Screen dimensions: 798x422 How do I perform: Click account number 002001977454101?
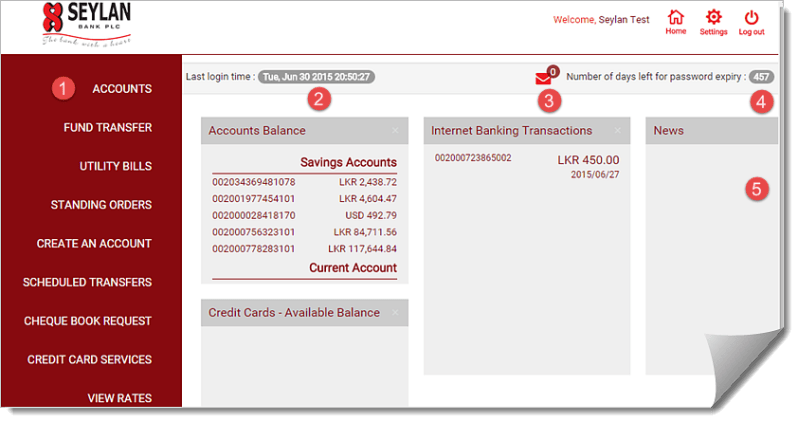tap(253, 199)
